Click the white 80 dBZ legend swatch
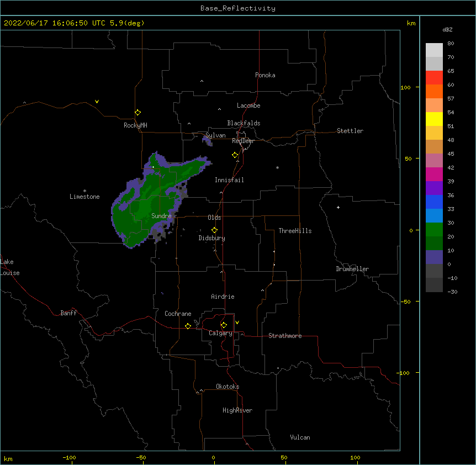Screen dimensions: 476x465 pos(434,50)
